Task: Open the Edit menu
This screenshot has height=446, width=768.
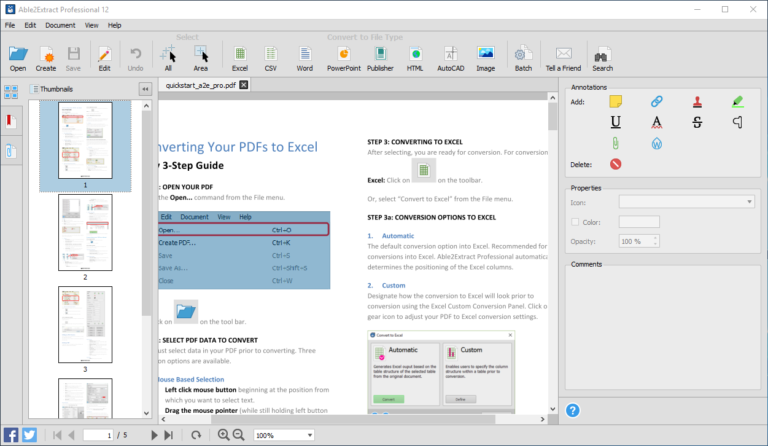Action: [x=30, y=25]
